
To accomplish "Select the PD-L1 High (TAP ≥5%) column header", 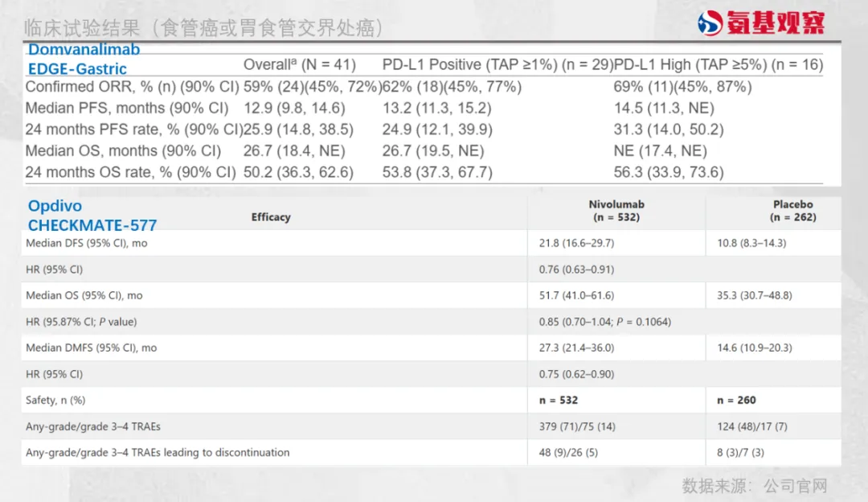I will (719, 64).
